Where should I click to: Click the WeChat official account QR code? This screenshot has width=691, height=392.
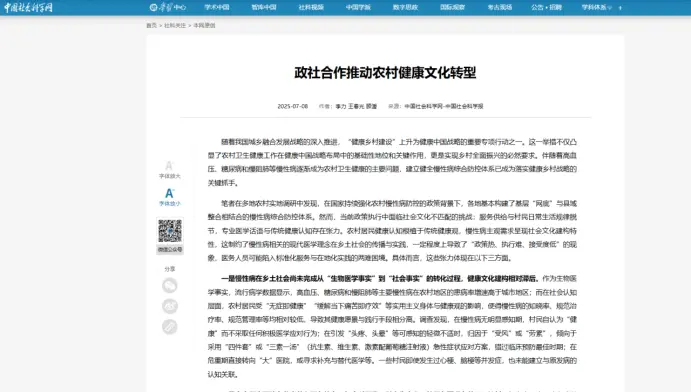pos(170,231)
